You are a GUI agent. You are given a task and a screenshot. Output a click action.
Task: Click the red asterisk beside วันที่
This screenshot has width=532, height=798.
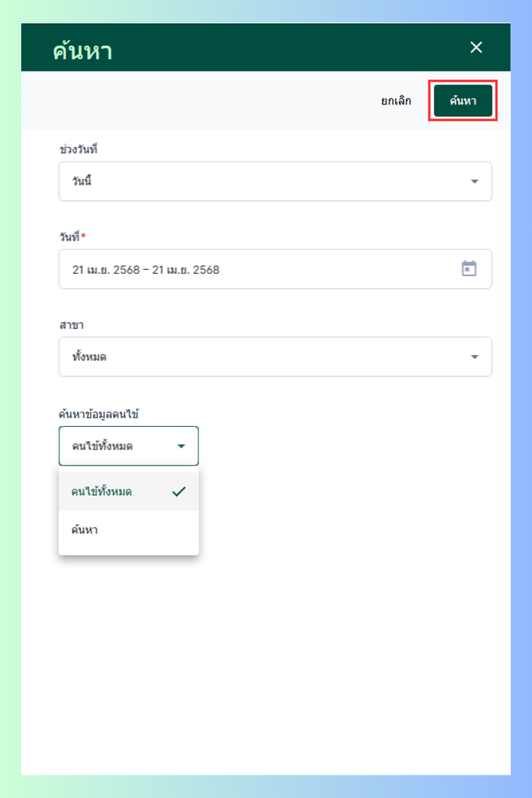tap(83, 237)
